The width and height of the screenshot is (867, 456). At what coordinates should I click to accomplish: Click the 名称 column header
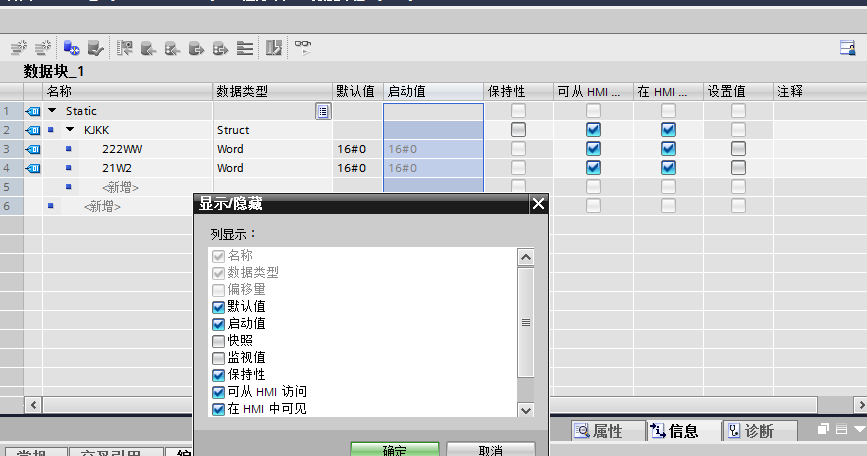pos(127,92)
